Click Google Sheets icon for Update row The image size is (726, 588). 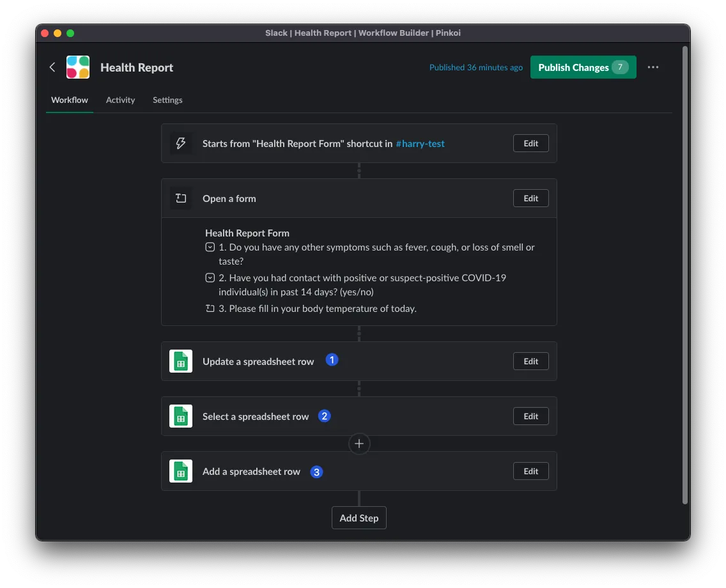pos(181,361)
